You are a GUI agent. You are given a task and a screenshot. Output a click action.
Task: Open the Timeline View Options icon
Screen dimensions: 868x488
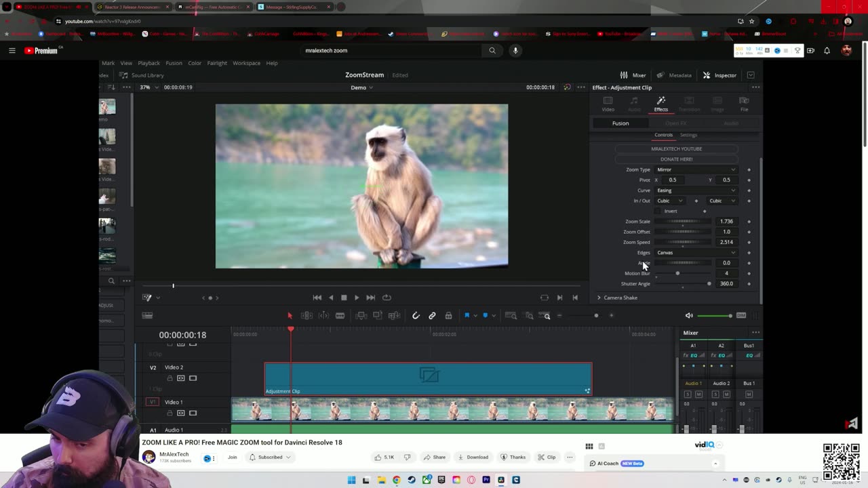coord(147,315)
